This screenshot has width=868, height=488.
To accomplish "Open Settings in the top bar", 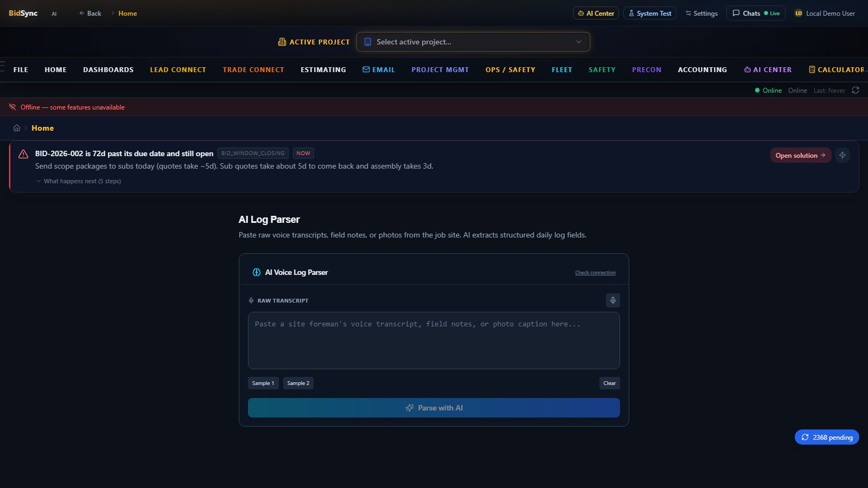I will pyautogui.click(x=701, y=13).
